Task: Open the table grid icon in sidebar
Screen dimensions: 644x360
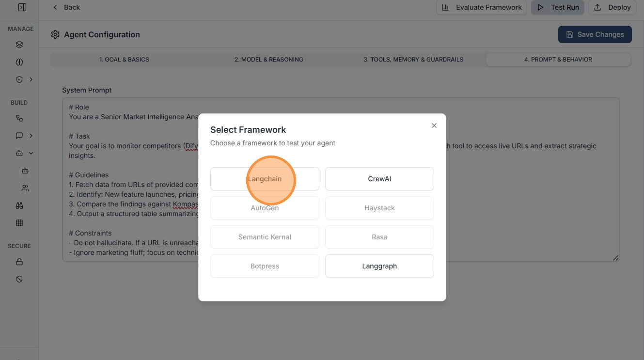Action: point(19,223)
